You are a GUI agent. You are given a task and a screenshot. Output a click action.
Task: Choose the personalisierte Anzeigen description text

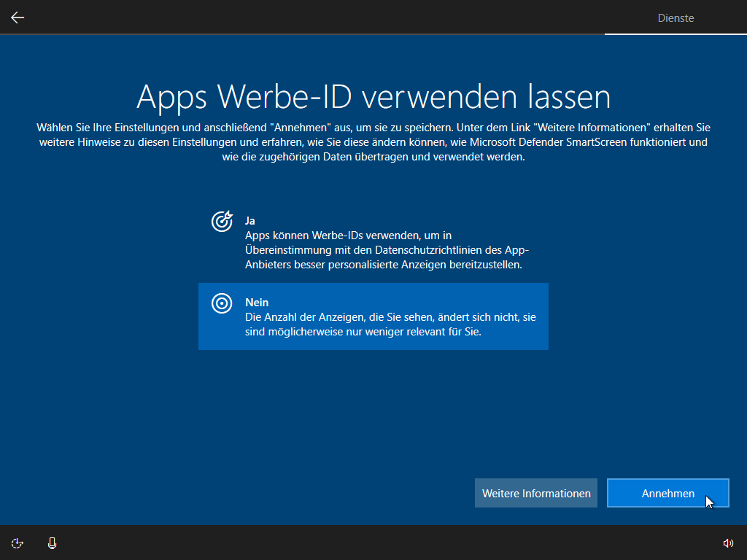pyautogui.click(x=384, y=250)
